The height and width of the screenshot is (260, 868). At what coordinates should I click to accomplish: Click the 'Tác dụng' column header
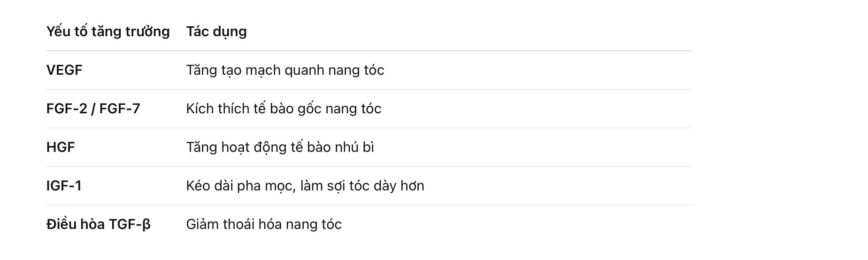tap(216, 32)
